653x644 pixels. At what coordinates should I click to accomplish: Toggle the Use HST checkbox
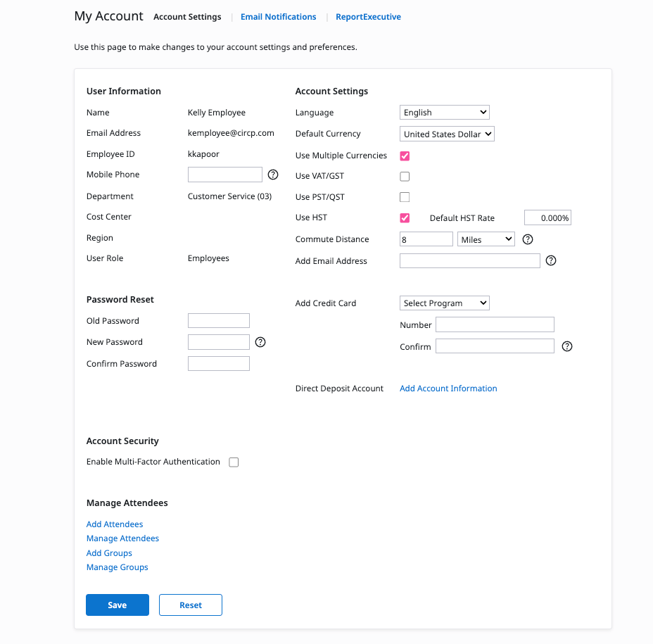coord(405,218)
